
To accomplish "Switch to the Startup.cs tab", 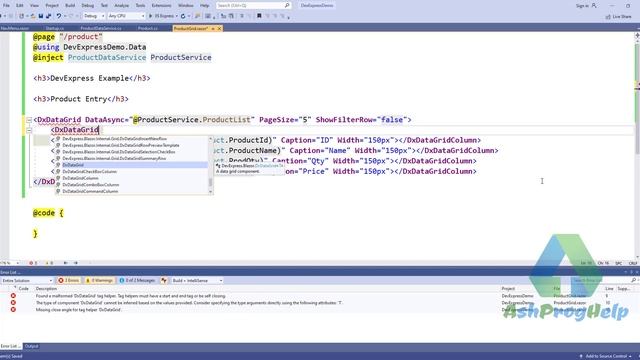I will click(x=55, y=28).
